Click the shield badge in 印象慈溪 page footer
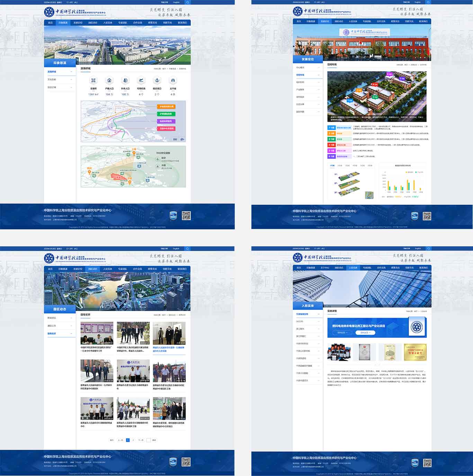Viewport: 473px width, 476px height. pos(173,216)
